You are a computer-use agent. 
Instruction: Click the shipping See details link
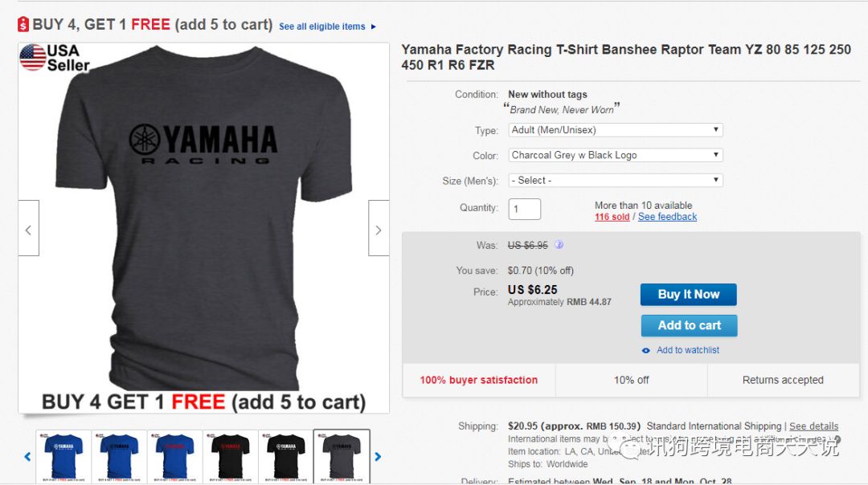coord(813,426)
